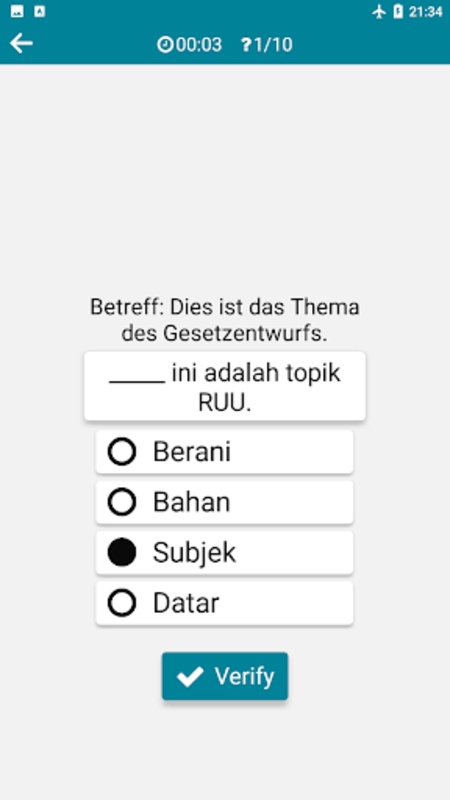This screenshot has width=450, height=800.
Task: Tap the Datar answer label
Action: tap(186, 603)
